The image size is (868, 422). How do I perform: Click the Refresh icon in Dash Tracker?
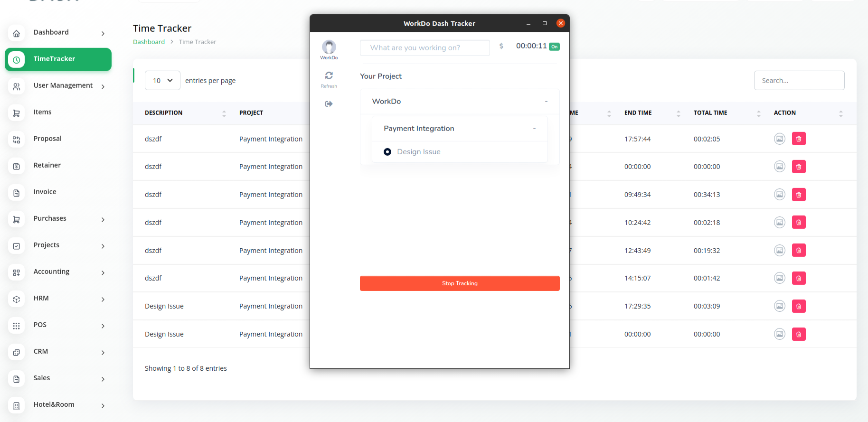pyautogui.click(x=329, y=75)
